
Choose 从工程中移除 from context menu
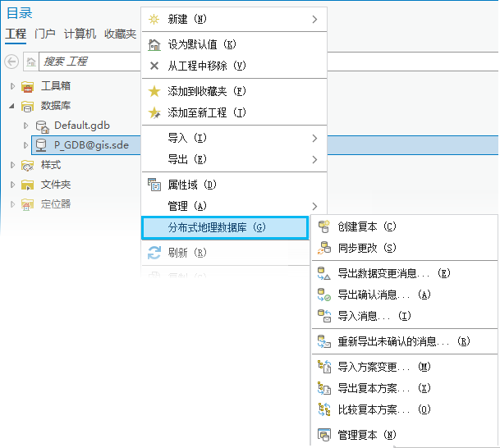[x=207, y=66]
